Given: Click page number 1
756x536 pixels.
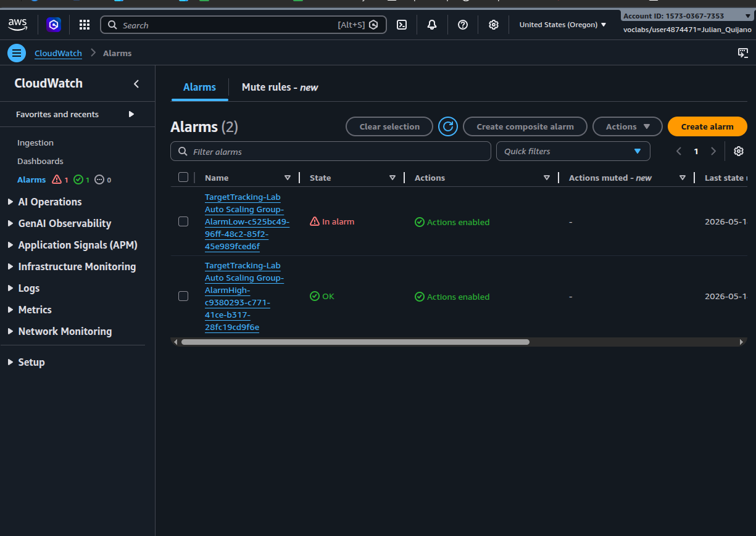Looking at the screenshot, I should pos(696,151).
